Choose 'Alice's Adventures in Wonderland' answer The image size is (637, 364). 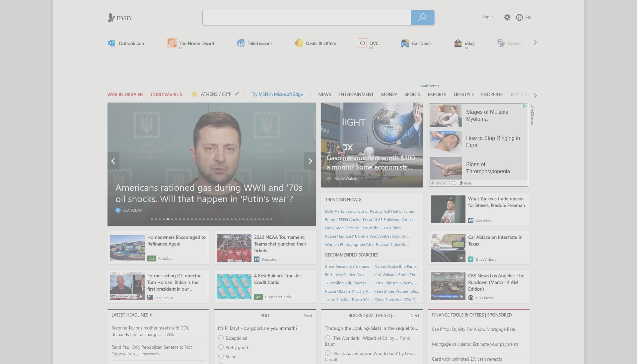328,353
